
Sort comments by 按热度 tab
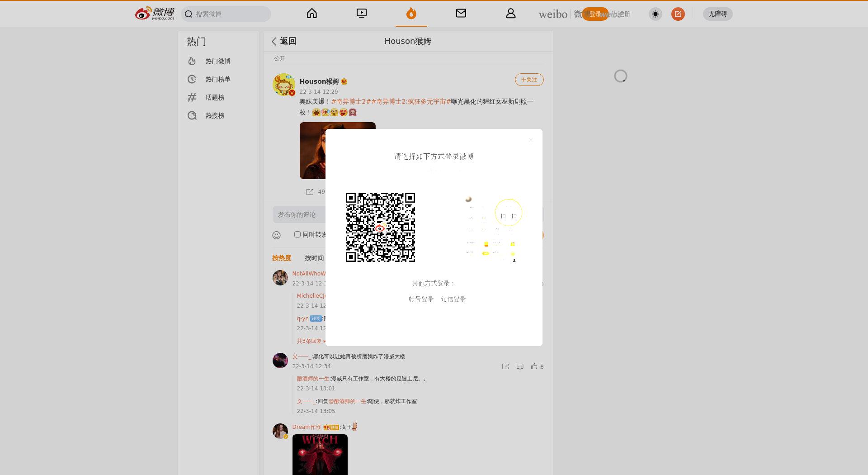click(282, 258)
